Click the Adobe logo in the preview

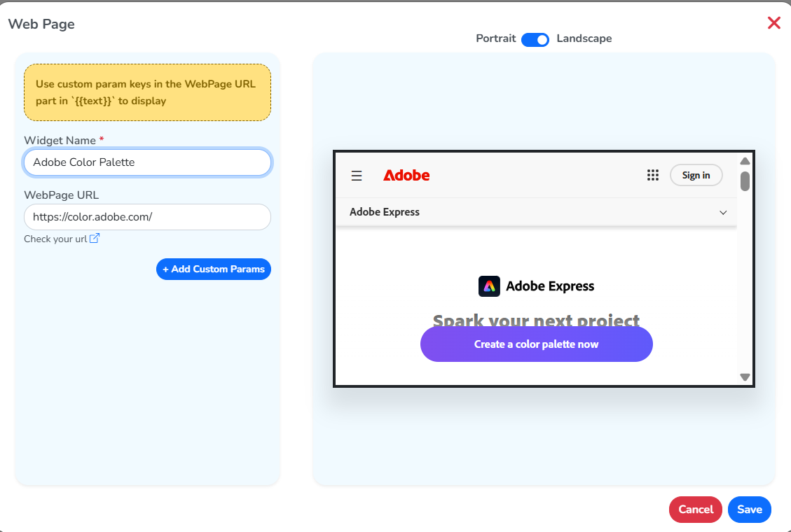coord(406,175)
